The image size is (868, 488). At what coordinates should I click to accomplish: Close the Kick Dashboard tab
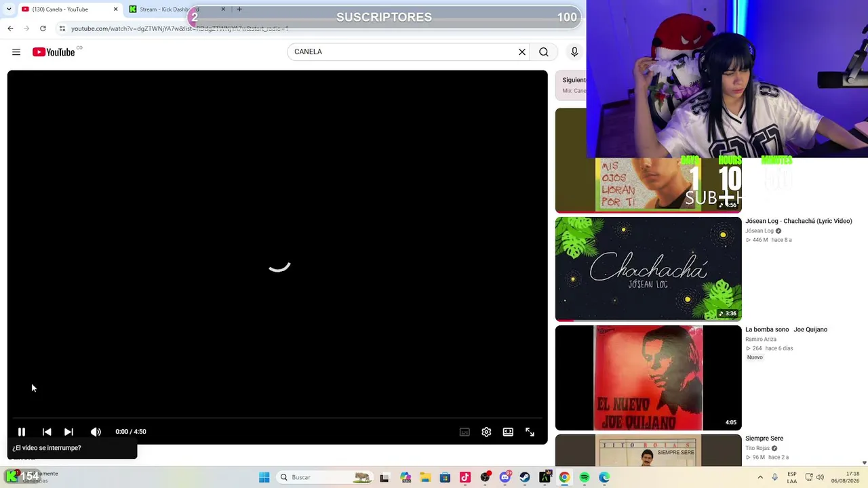click(223, 9)
